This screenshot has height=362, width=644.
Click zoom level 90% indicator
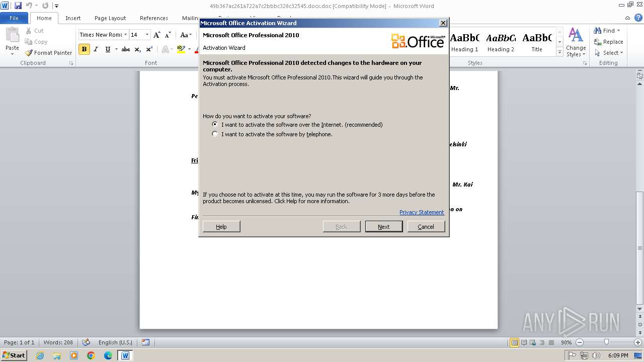567,342
